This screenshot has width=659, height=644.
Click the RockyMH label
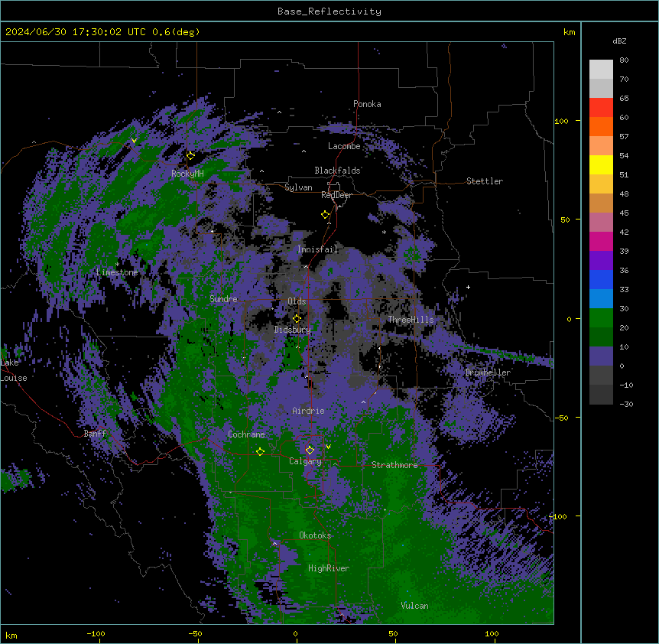[x=187, y=174]
